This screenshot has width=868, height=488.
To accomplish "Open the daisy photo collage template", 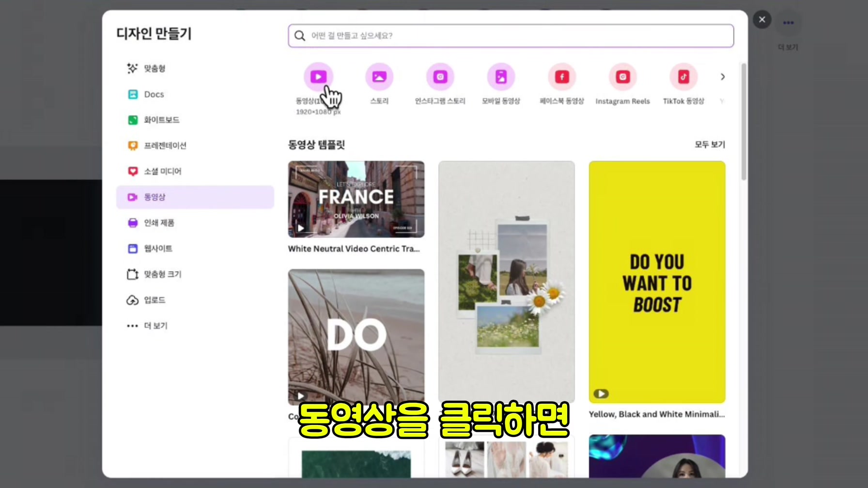I will coord(506,282).
